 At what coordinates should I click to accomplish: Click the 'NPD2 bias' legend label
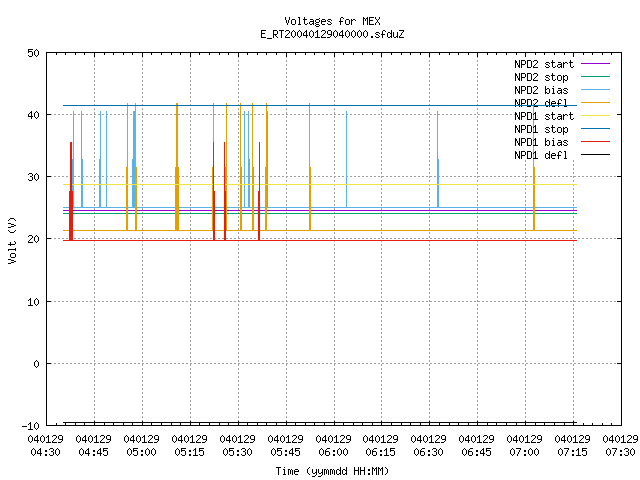[x=541, y=90]
